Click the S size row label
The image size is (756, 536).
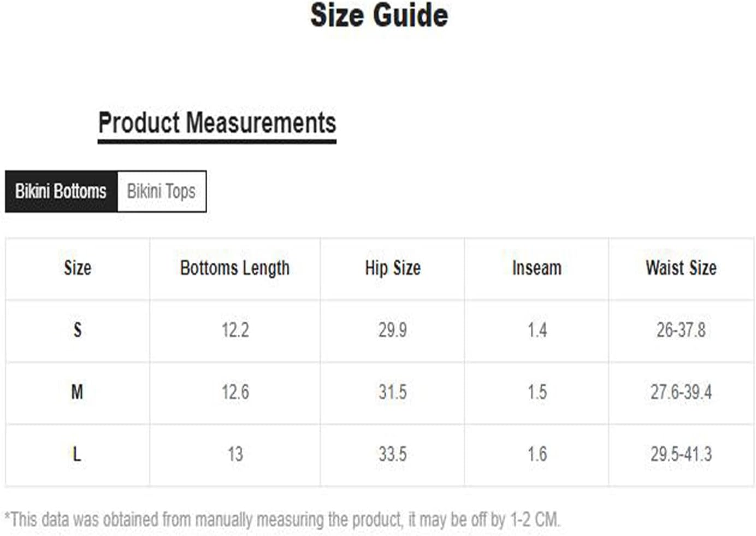(x=78, y=330)
